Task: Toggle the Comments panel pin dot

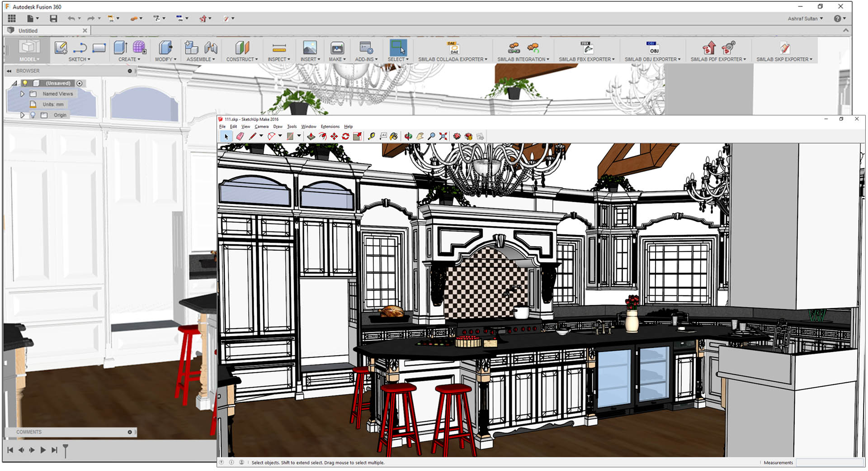Action: coord(130,432)
